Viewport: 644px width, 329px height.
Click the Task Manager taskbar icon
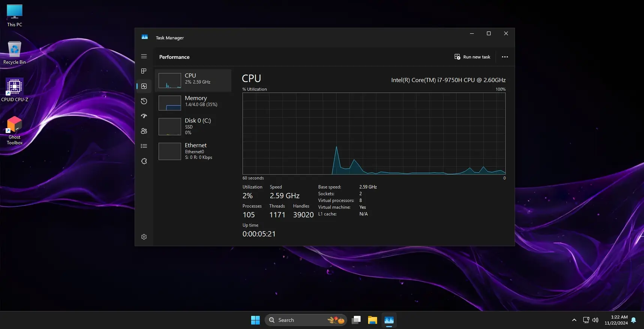(389, 320)
